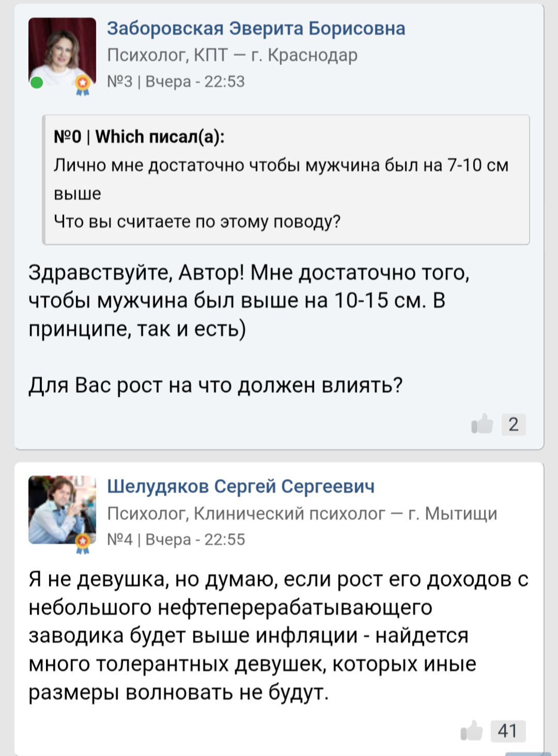Click the "№4 | Вчера - 22:55" post stamp
The height and width of the screenshot is (756, 558).
pyautogui.click(x=176, y=540)
